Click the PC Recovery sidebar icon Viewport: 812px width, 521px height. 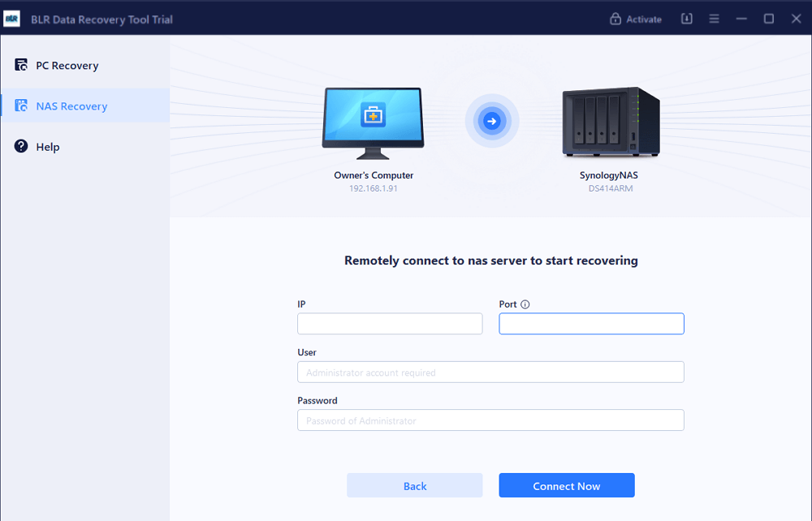point(21,65)
